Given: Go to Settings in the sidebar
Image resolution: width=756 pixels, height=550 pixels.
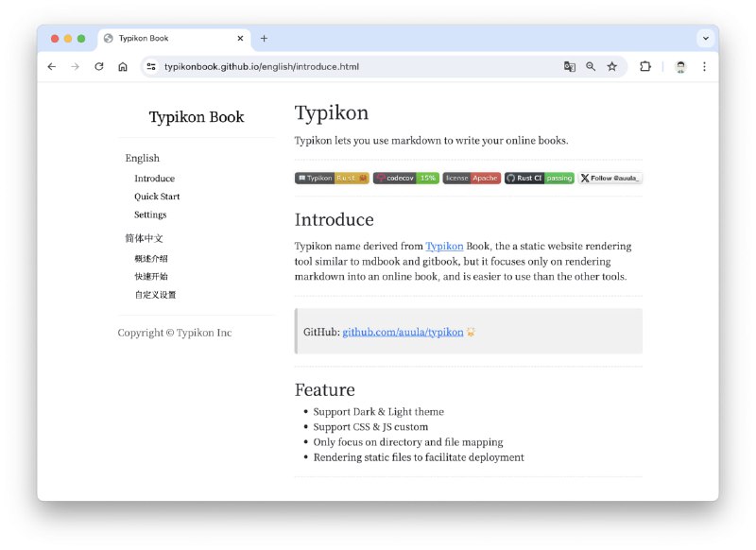Looking at the screenshot, I should pos(150,215).
